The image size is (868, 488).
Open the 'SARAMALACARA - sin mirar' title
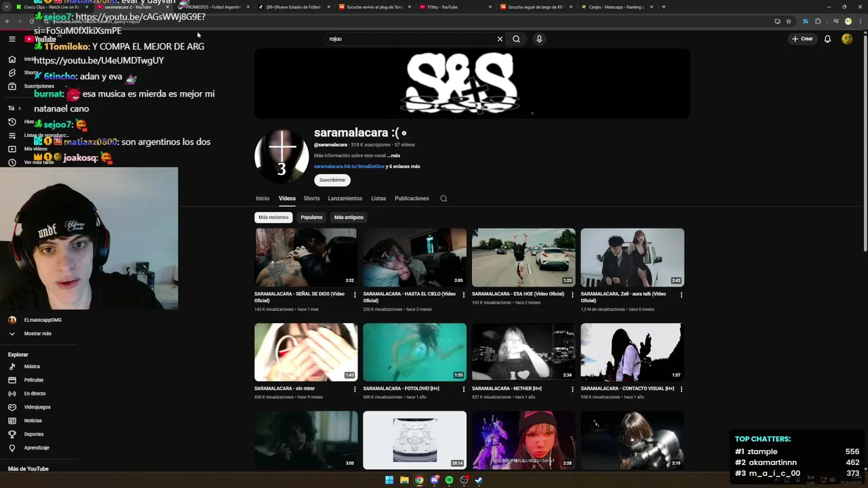[x=285, y=389]
